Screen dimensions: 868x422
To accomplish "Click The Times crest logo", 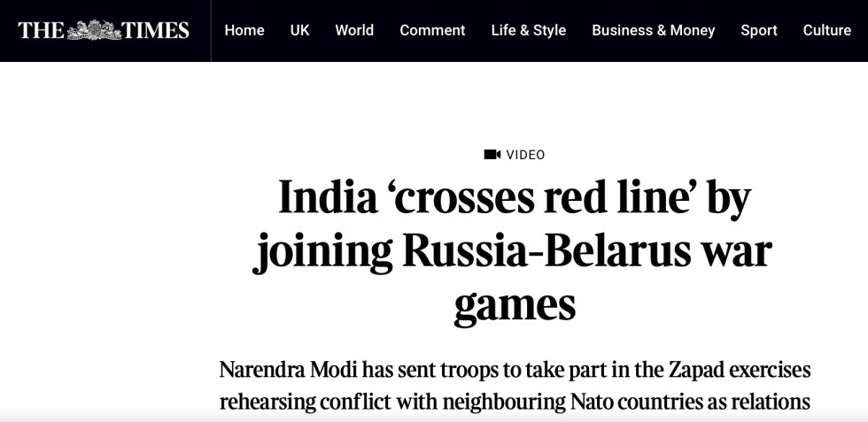I will tap(94, 30).
